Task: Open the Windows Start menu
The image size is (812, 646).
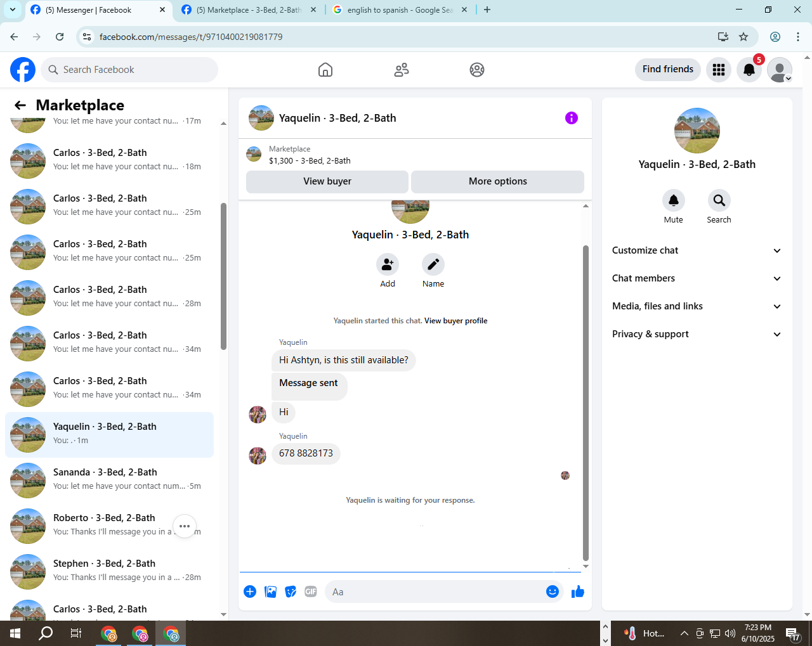Action: [x=15, y=633]
